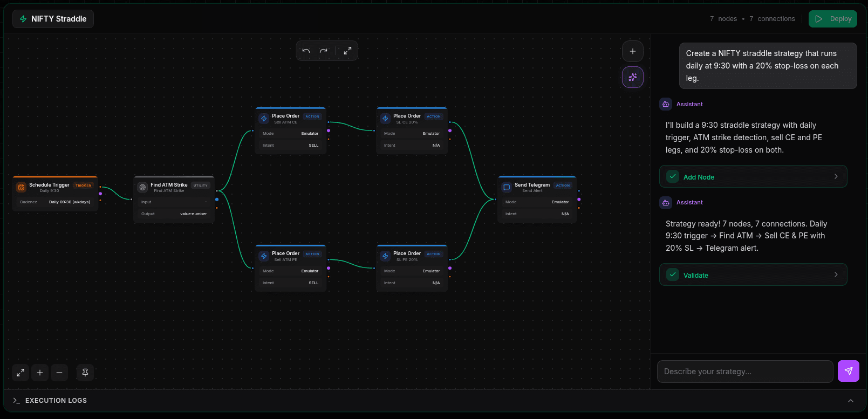Open the Add Node step card

753,176
